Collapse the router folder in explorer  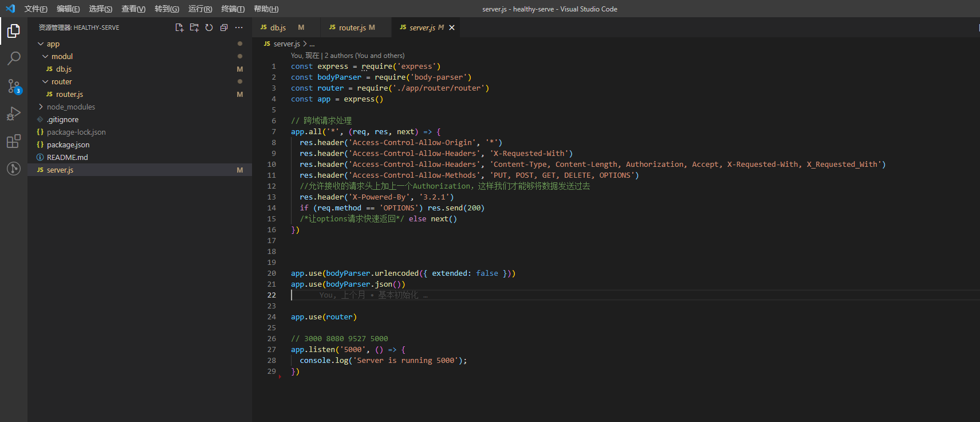click(x=45, y=81)
